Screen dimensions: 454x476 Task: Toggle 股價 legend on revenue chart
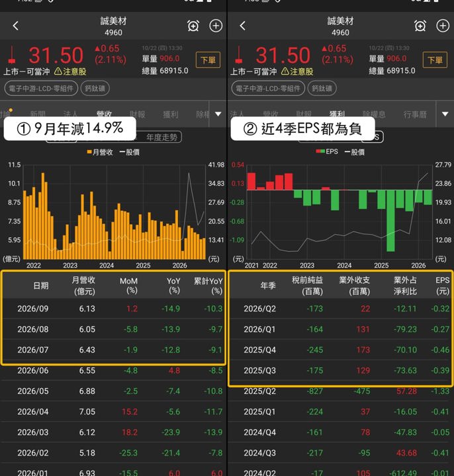coord(130,152)
